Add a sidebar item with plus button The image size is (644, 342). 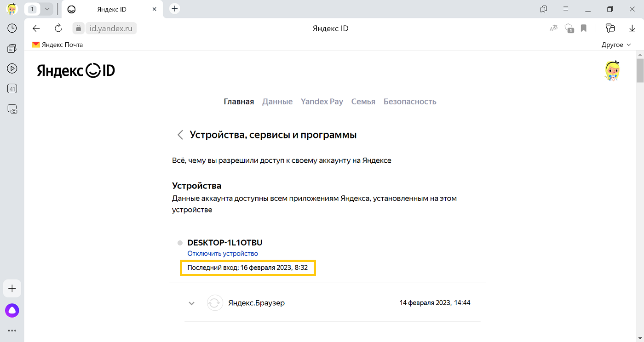tap(12, 289)
